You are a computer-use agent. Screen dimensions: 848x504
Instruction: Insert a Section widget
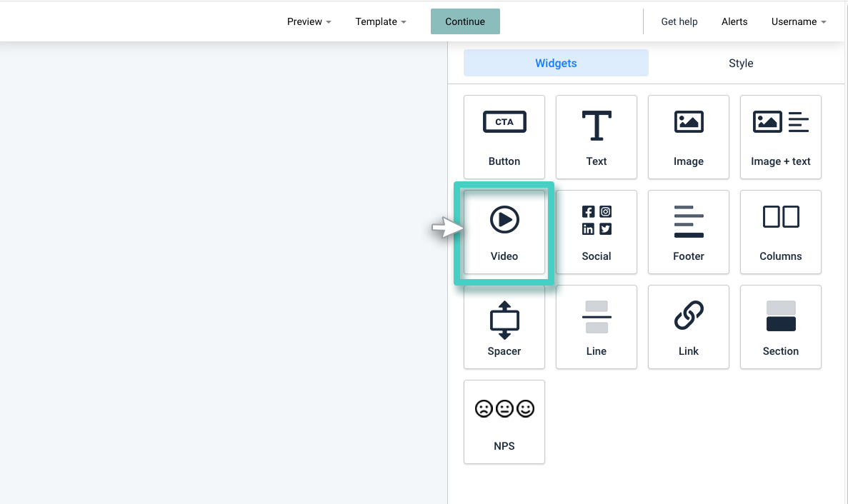click(780, 328)
